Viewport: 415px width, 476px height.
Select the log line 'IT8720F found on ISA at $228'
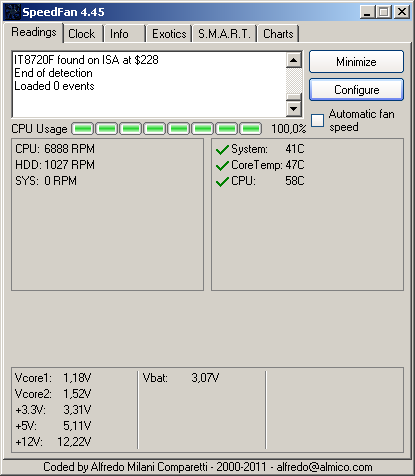pyautogui.click(x=86, y=60)
